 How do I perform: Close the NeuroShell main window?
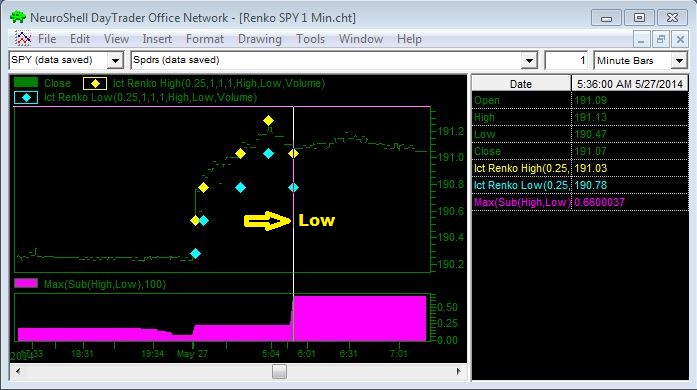pos(673,18)
